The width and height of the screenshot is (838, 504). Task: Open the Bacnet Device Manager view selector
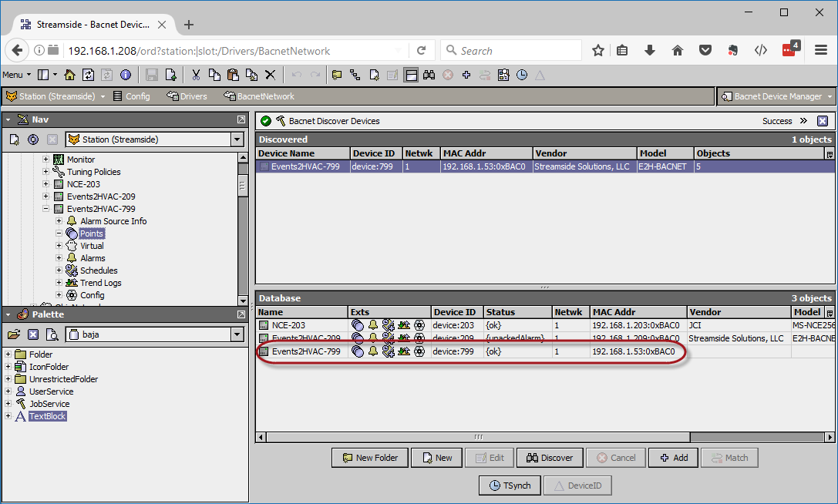pos(776,96)
